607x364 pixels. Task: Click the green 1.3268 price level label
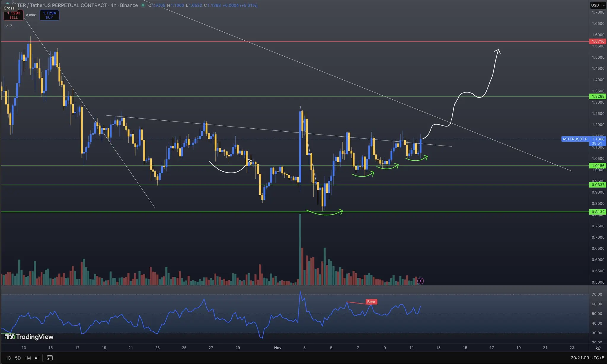pos(598,96)
